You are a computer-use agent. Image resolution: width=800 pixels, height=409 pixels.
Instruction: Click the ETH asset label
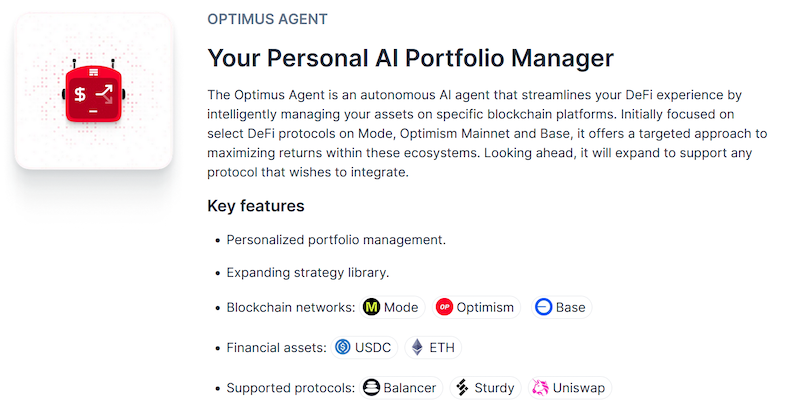(442, 347)
